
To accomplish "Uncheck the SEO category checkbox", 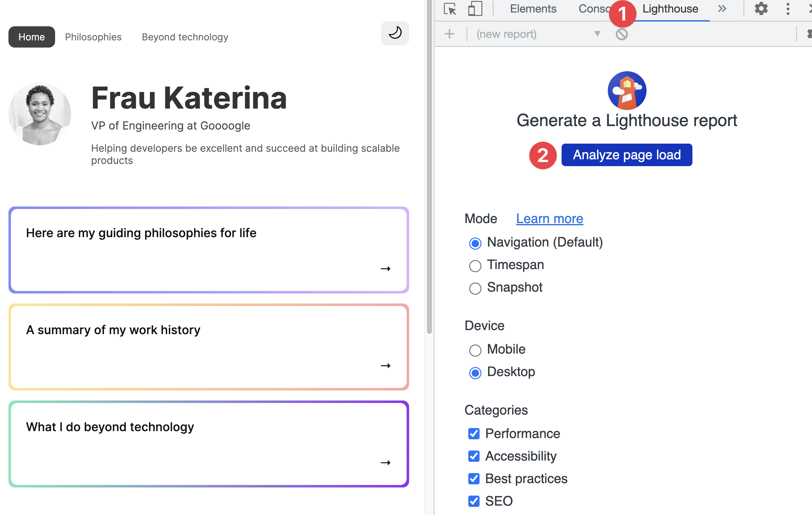I will (474, 501).
